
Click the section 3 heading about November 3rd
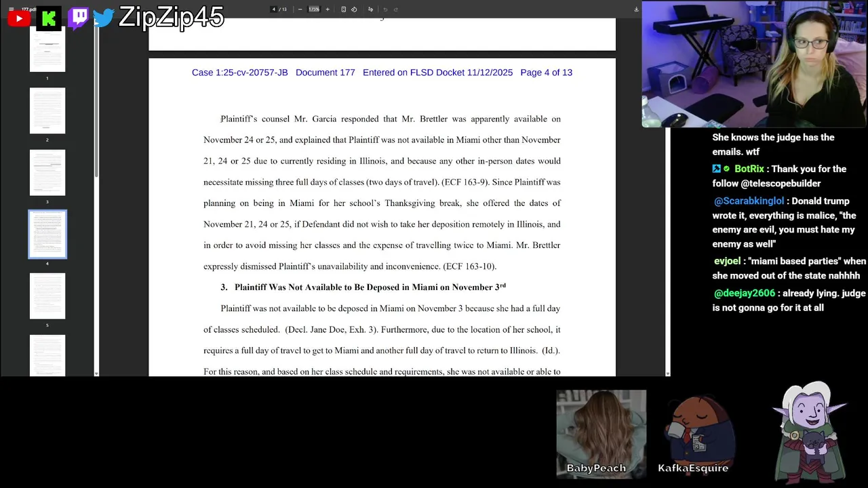[363, 287]
